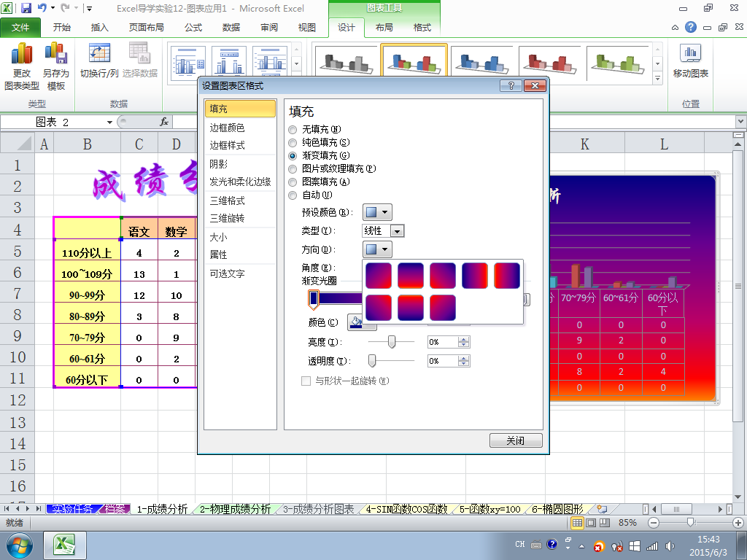The width and height of the screenshot is (747, 560).
Task: Toggle 与形状一起旋转 checkbox
Action: (x=306, y=381)
